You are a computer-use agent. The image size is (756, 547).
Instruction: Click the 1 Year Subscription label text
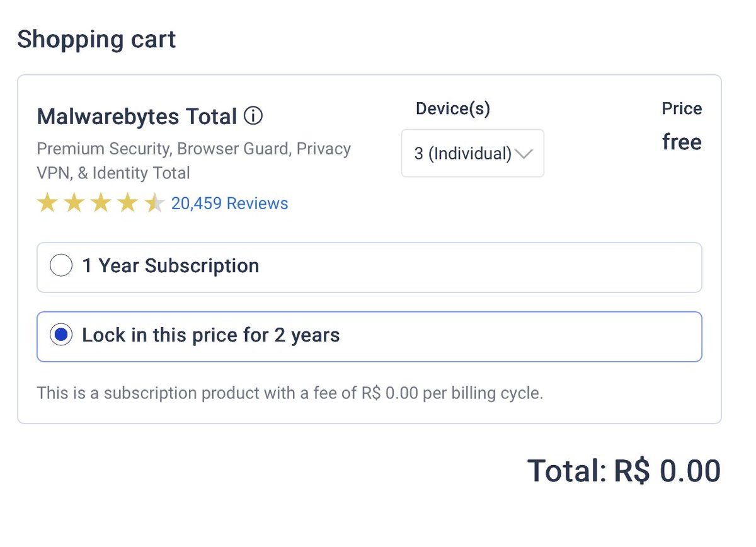(x=170, y=266)
